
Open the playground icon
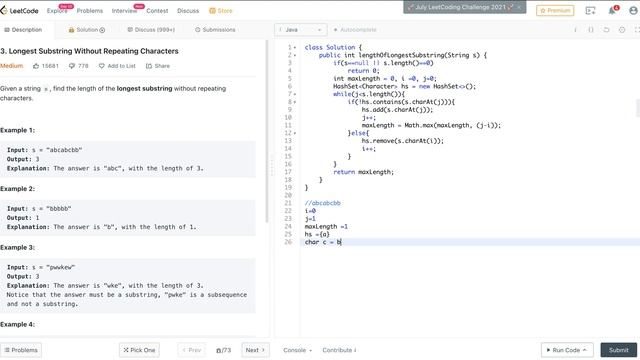pyautogui.click(x=590, y=11)
